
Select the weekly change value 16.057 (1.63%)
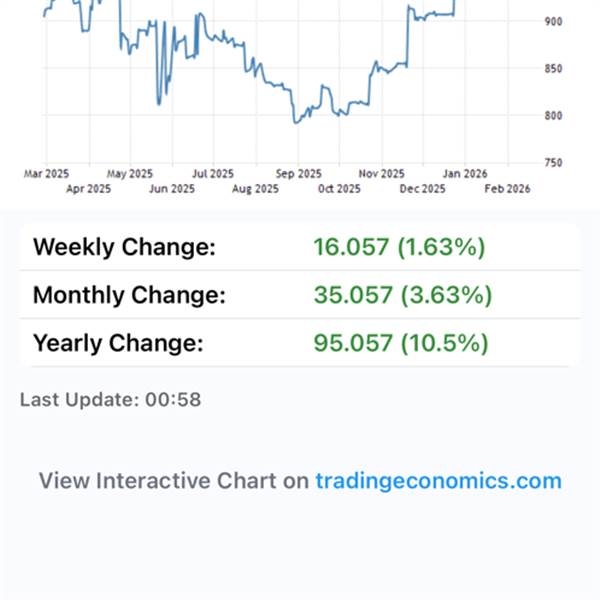point(398,247)
